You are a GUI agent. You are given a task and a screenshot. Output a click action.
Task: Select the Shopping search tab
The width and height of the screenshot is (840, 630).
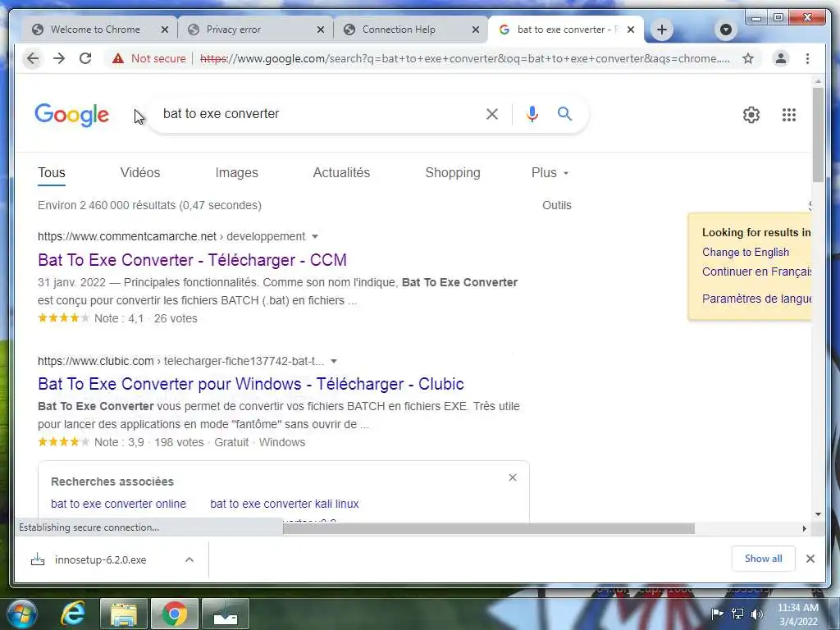tap(453, 172)
